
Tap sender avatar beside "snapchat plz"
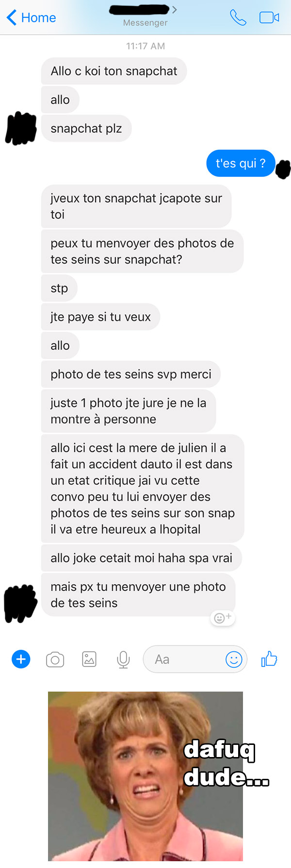pos(21,128)
